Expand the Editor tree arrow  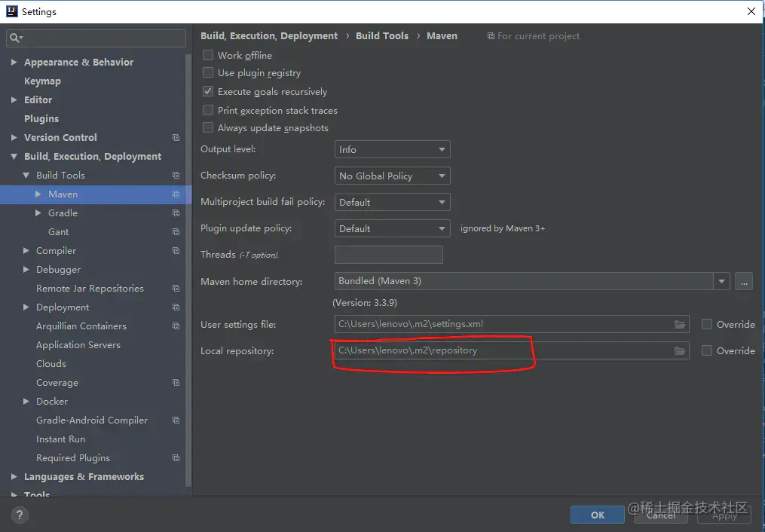pos(14,99)
